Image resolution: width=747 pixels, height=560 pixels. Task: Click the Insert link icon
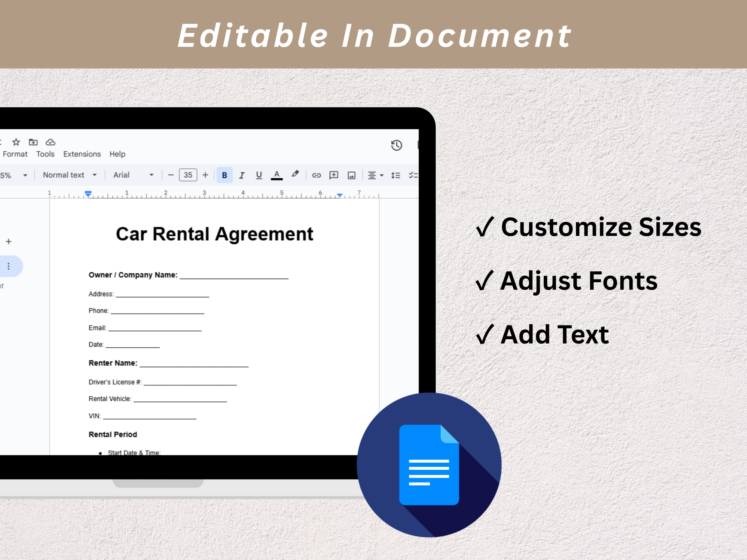[316, 175]
